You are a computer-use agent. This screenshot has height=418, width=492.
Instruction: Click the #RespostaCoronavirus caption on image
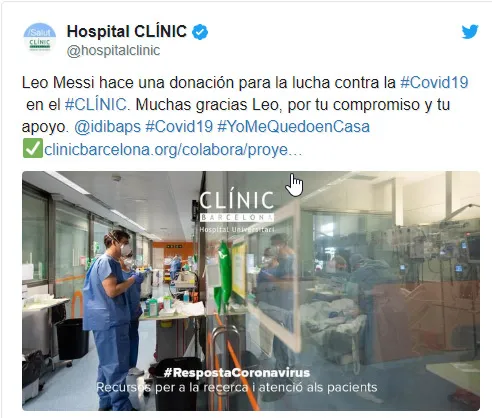(237, 372)
